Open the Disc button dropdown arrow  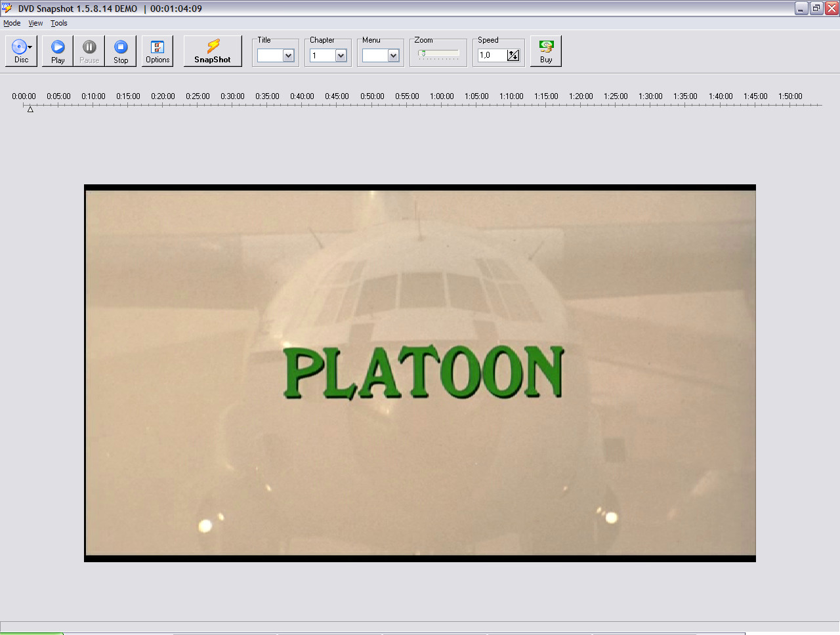point(30,47)
